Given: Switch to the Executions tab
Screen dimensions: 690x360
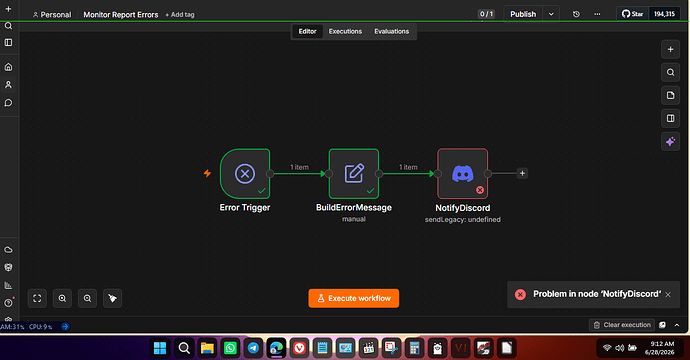Looking at the screenshot, I should pos(345,31).
